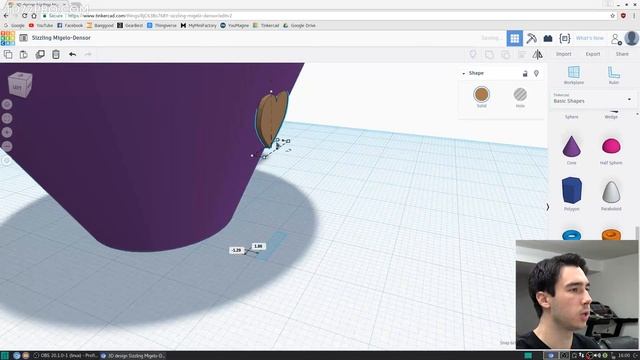Bookmark this page with the star
Screen dimensions: 640x360
click(x=613, y=16)
